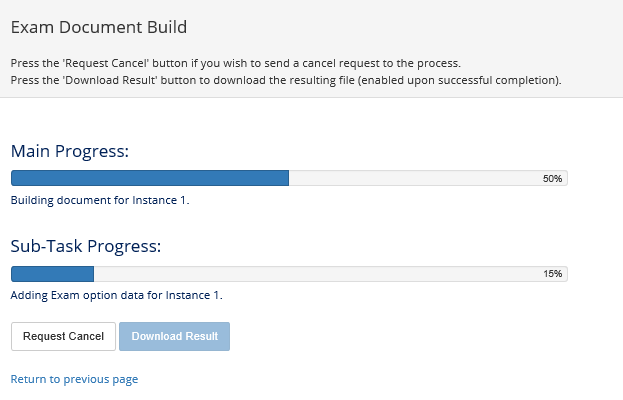The width and height of the screenshot is (623, 400).
Task: Click the filled blue part of Sub-Task bar
Action: click(x=52, y=273)
